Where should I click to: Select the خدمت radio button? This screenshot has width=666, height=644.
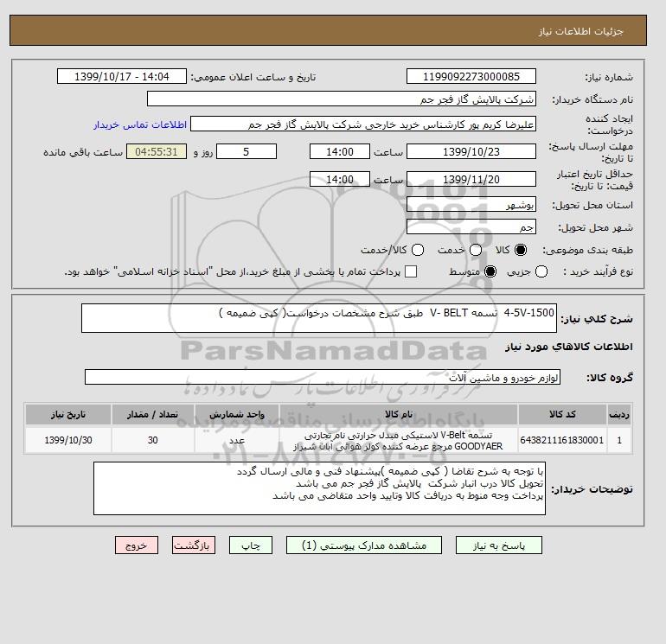pos(476,250)
